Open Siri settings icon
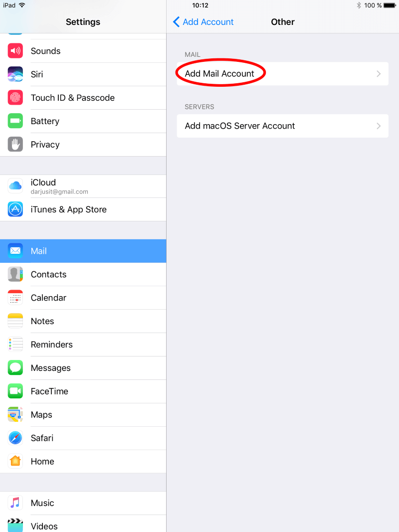Screen dimensions: 399x532 [x=15, y=74]
